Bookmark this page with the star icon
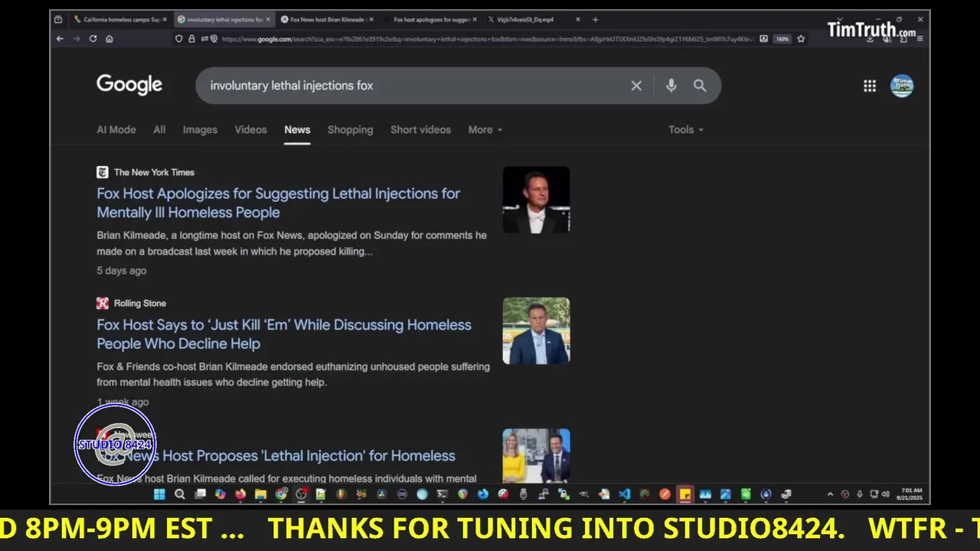This screenshot has width=980, height=551. tap(801, 38)
